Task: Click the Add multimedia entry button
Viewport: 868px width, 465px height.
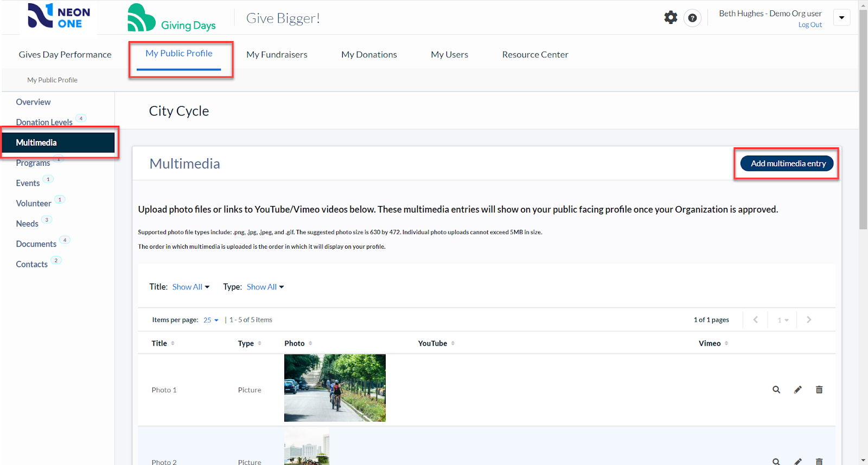Action: (787, 163)
